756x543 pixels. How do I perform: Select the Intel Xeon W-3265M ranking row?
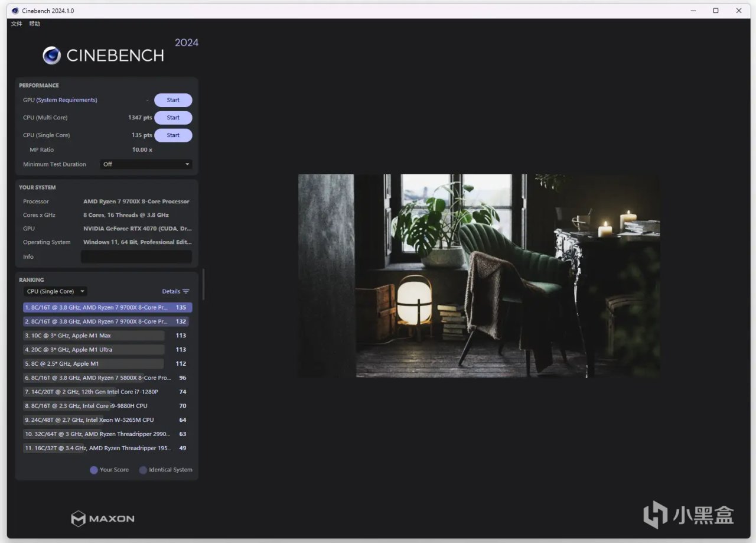pos(106,420)
